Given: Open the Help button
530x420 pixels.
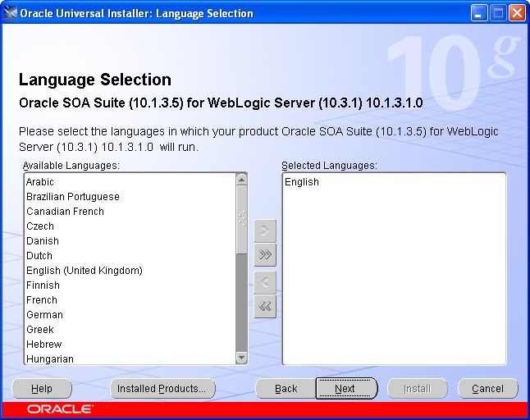Looking at the screenshot, I should click(x=42, y=389).
